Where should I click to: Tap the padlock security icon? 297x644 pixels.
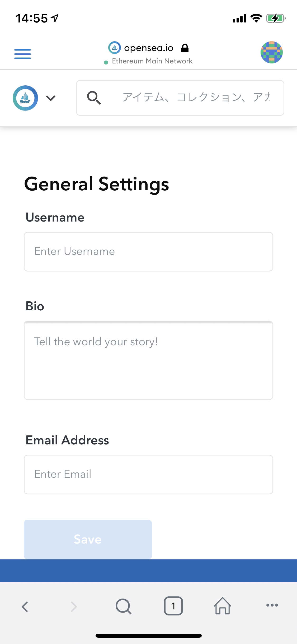(185, 48)
